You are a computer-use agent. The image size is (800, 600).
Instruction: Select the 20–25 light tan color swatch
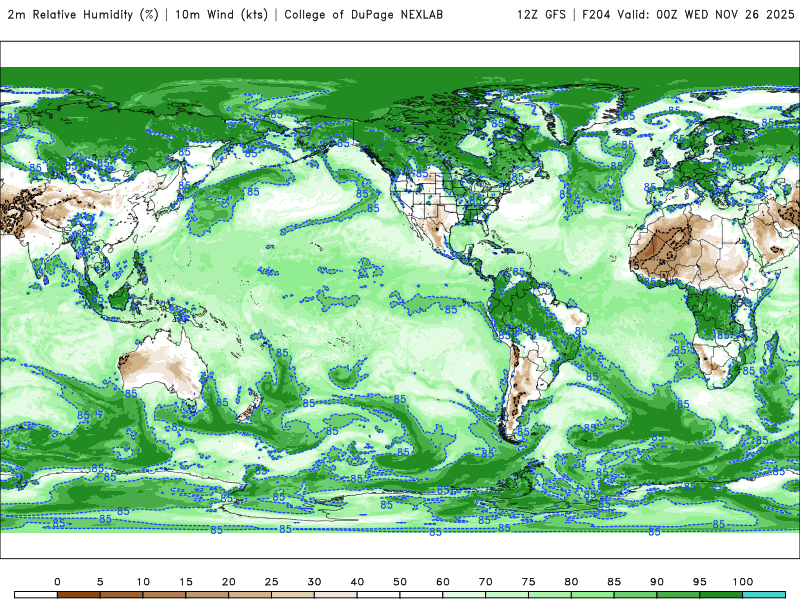tap(250, 595)
